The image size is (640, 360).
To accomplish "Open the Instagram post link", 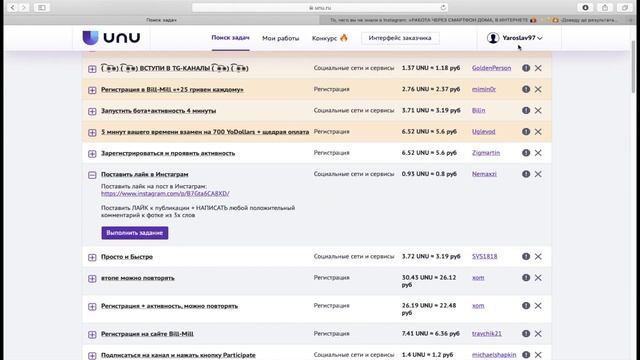I will coord(165,193).
